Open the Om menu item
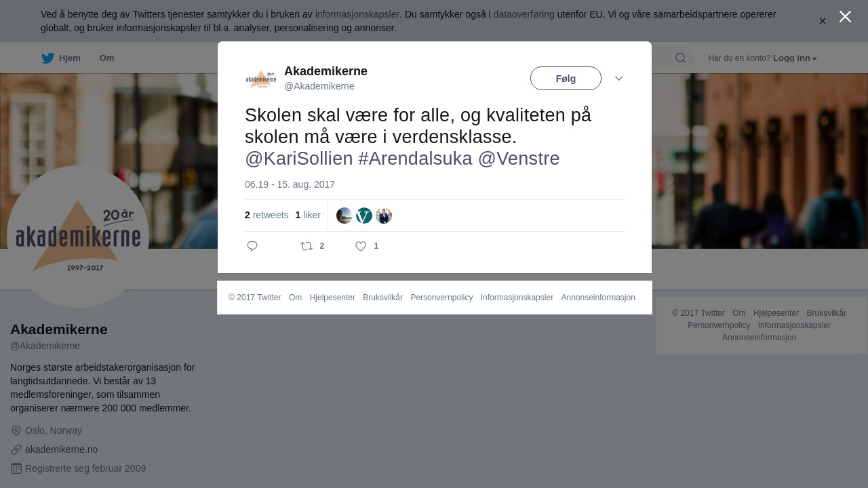 click(x=106, y=58)
